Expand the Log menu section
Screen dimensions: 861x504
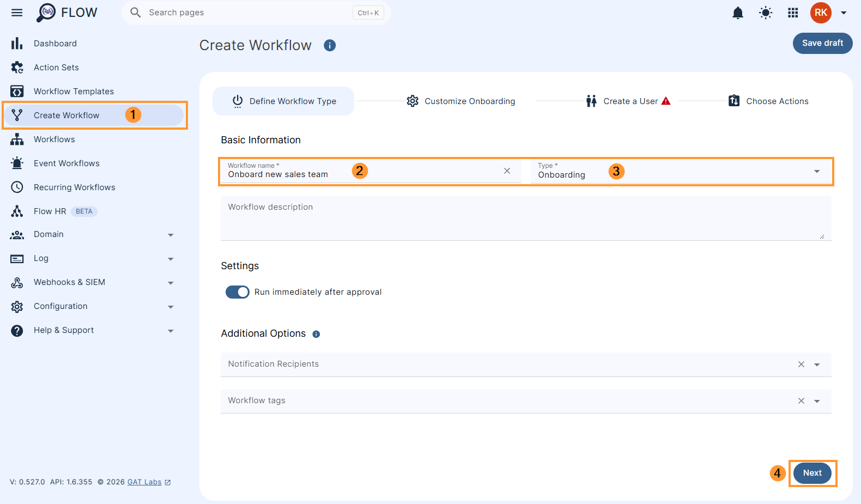pyautogui.click(x=171, y=259)
